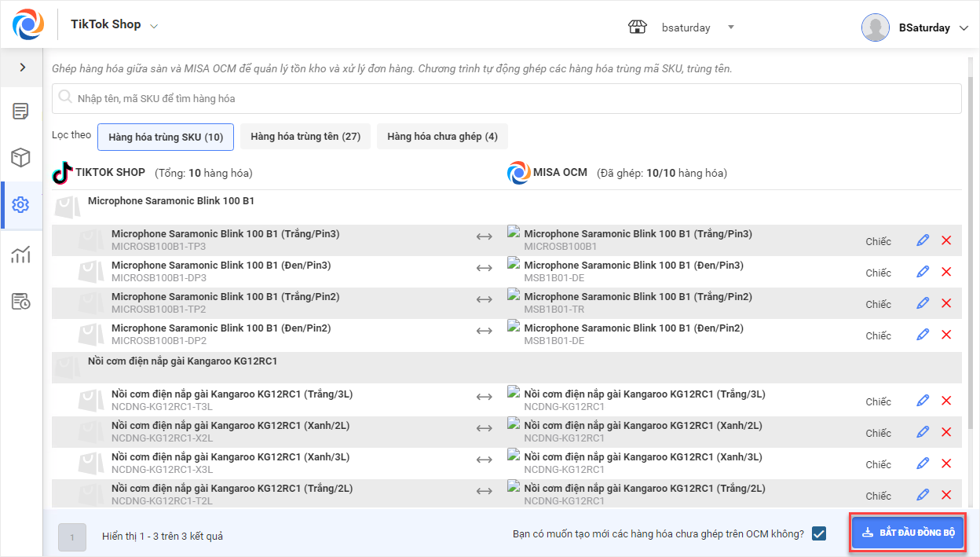Click the 'Bắt đầu đồng bộ' button

point(907,533)
